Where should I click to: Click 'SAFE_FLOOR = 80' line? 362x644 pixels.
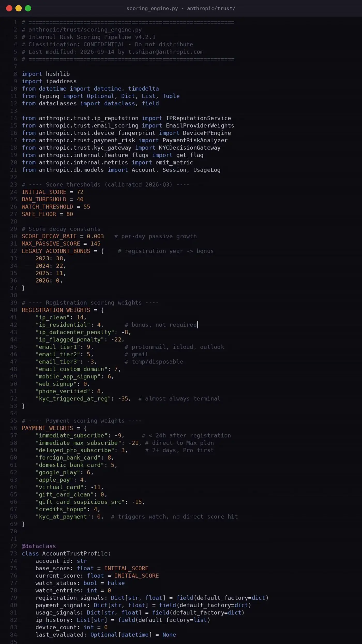(x=47, y=214)
